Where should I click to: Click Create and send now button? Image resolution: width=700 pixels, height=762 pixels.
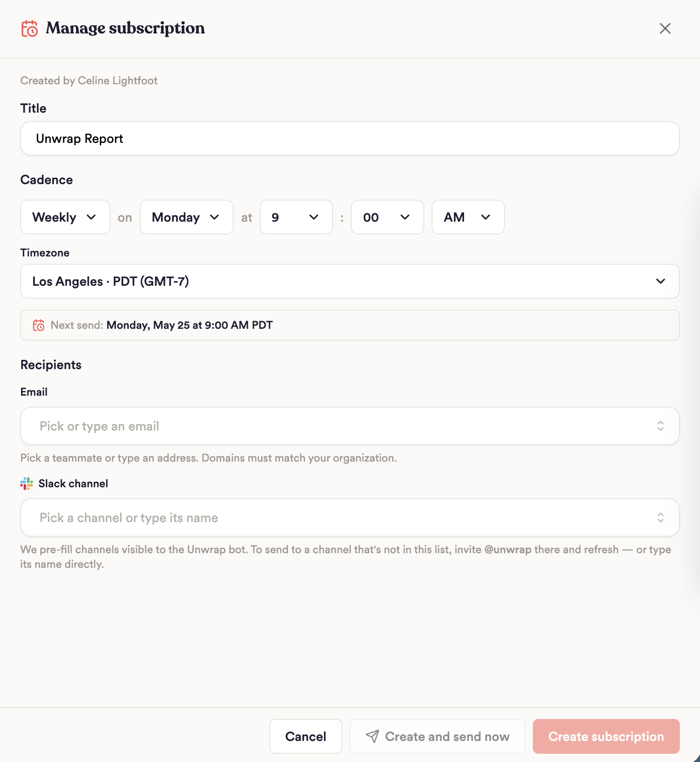[437, 736]
